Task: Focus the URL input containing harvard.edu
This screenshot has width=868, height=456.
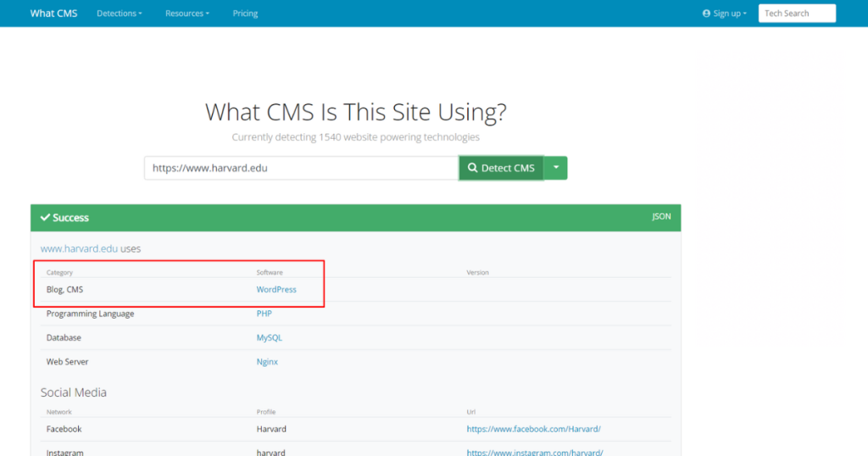Action: 301,168
